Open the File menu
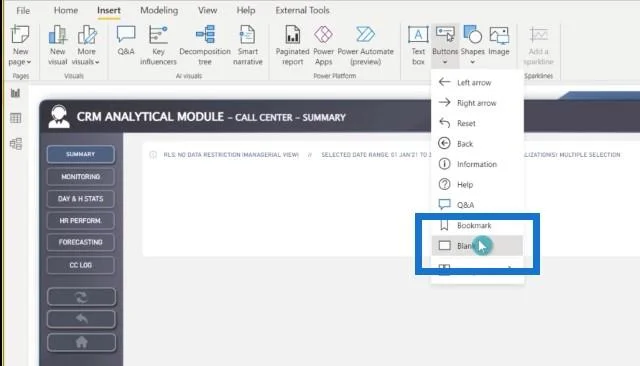Viewport: 640px width, 366px height. (23, 11)
